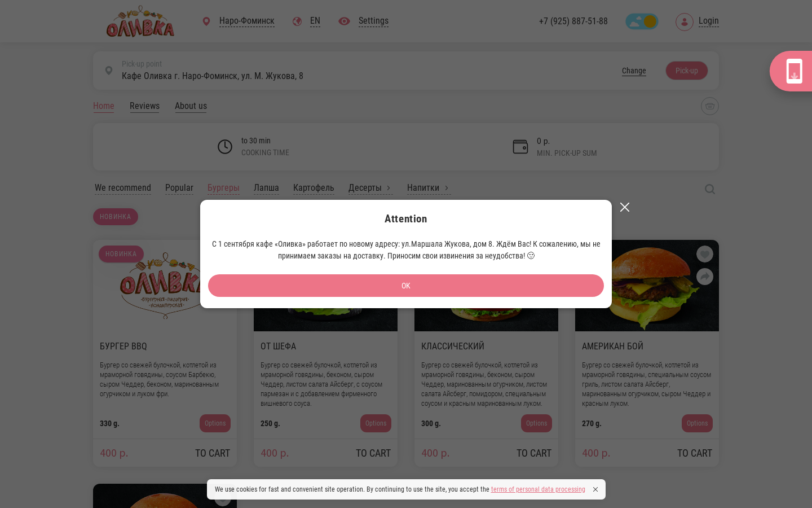Add Американ Бой burger to favorites

pos(704,254)
